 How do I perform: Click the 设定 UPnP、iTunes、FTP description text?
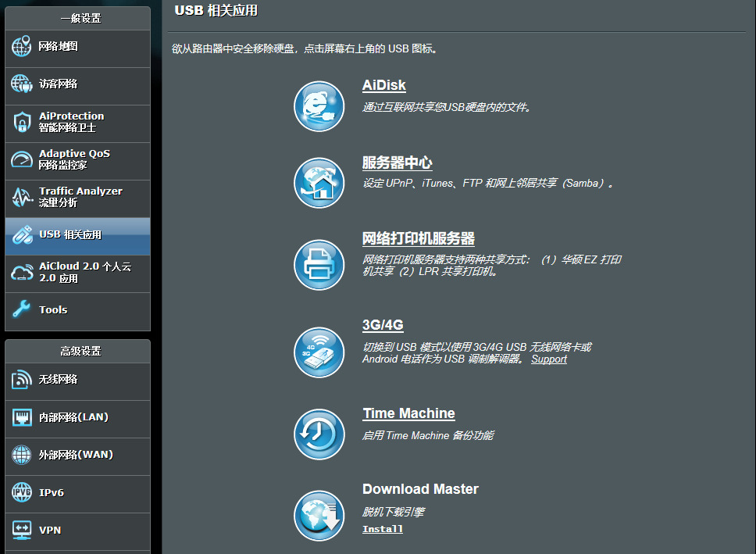[488, 184]
